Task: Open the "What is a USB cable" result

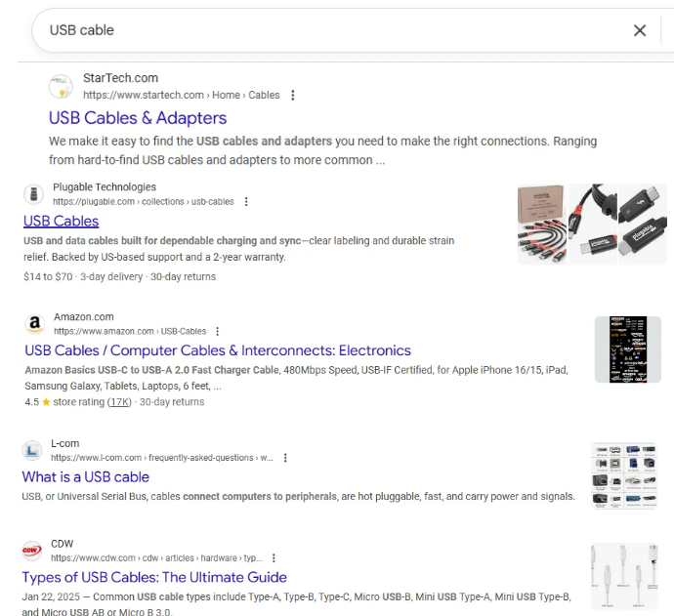Action: coord(86,476)
